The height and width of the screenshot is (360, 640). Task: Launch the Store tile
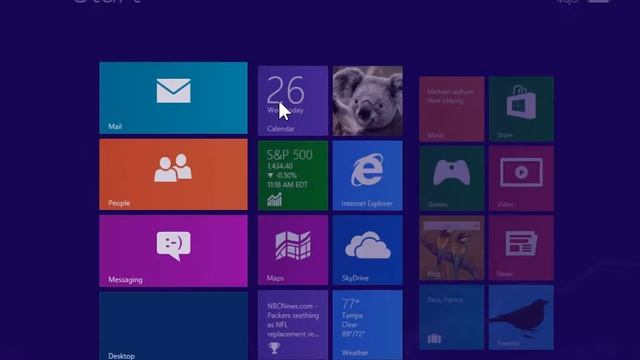pos(521,109)
